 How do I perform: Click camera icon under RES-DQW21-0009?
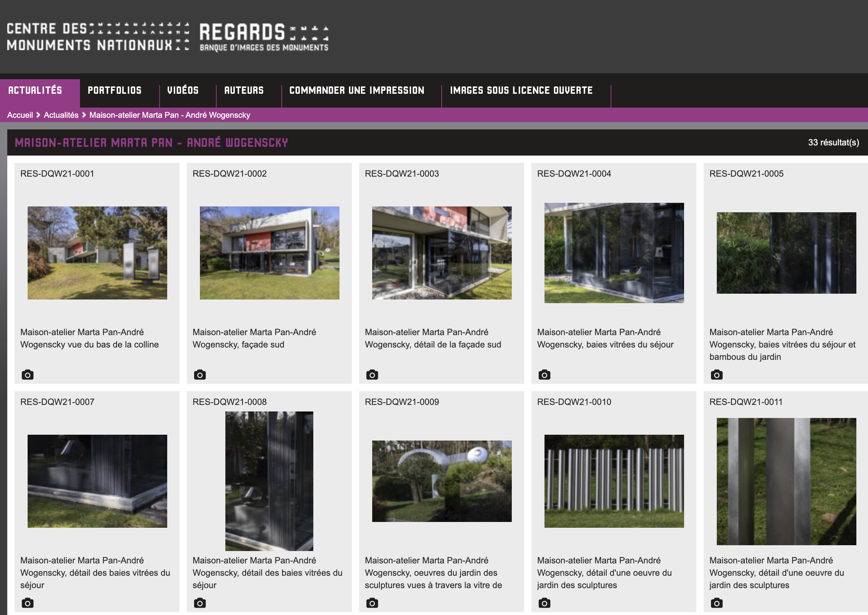(372, 603)
